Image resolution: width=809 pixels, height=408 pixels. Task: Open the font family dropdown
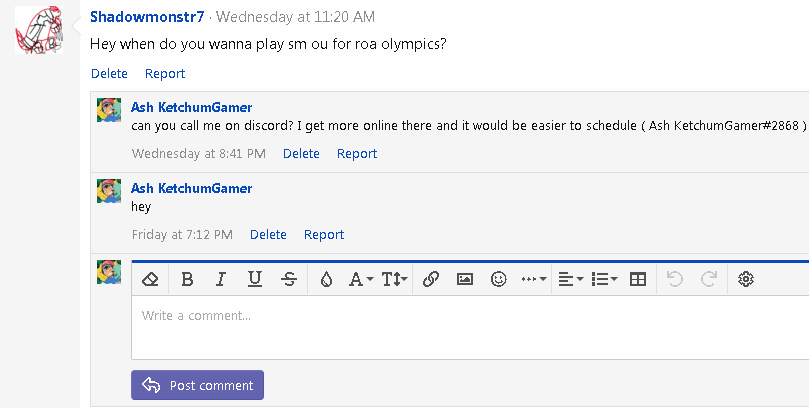point(360,280)
